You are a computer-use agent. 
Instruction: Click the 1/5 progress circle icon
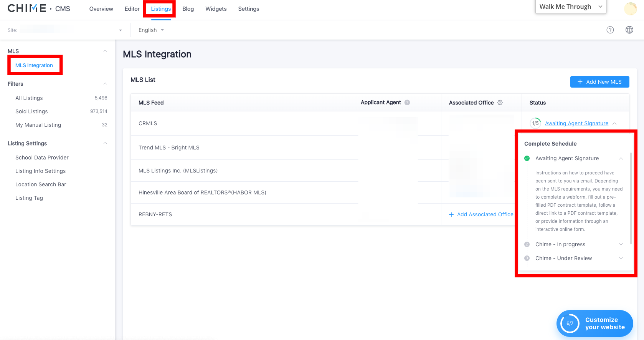tap(535, 123)
